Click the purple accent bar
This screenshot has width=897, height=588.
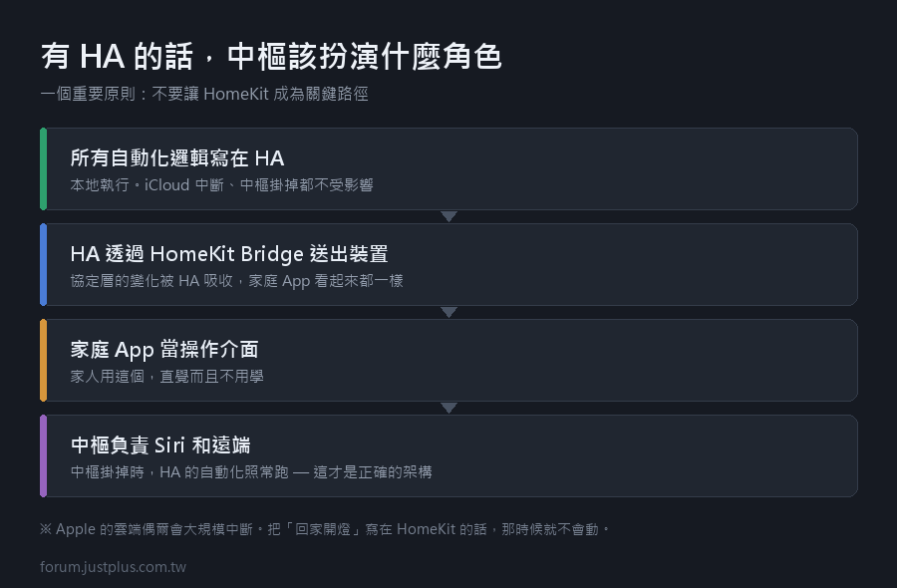click(x=44, y=455)
